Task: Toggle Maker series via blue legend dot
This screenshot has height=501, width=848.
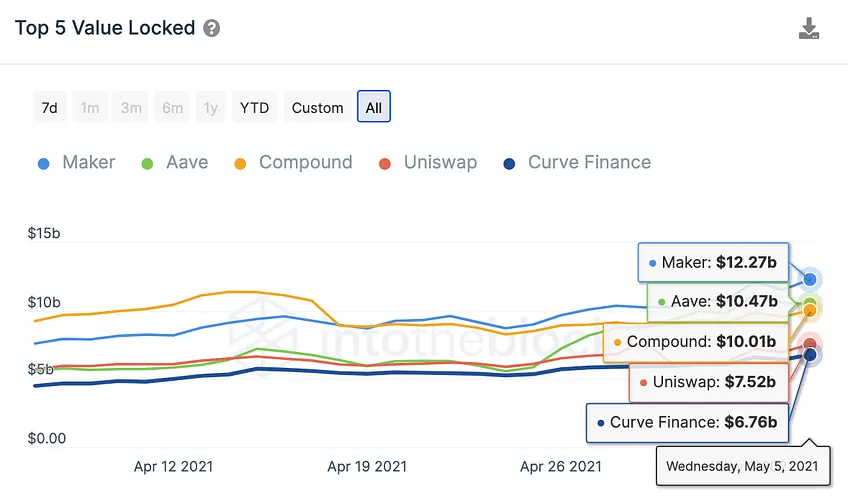Action: coord(44,163)
